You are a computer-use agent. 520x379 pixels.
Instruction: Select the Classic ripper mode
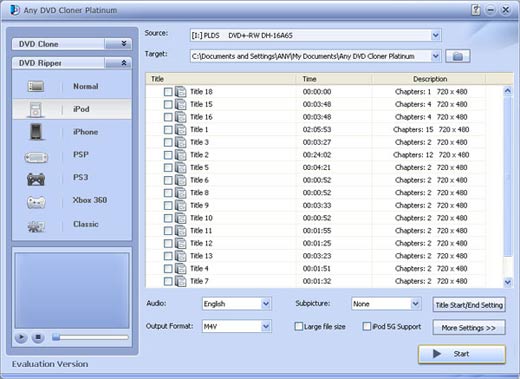72,224
